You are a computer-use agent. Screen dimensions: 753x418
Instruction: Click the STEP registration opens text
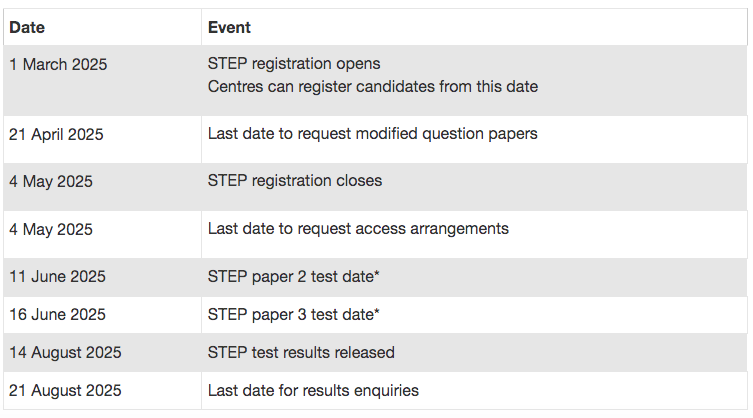tap(294, 63)
